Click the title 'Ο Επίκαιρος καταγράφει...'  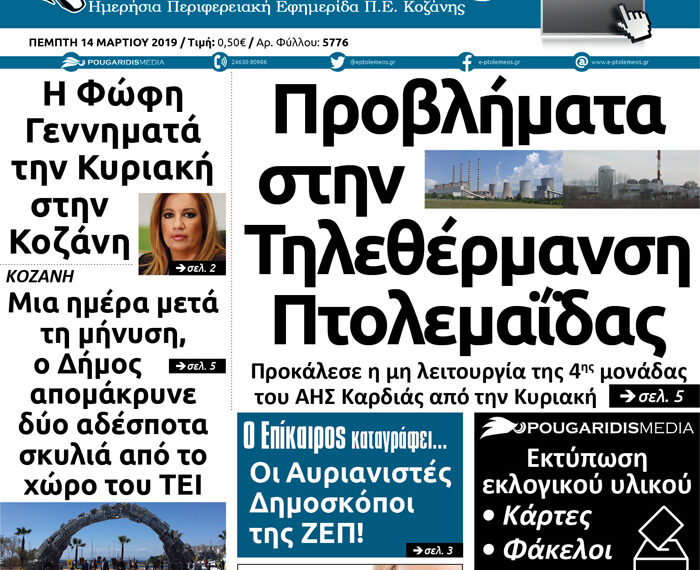pyautogui.click(x=345, y=437)
